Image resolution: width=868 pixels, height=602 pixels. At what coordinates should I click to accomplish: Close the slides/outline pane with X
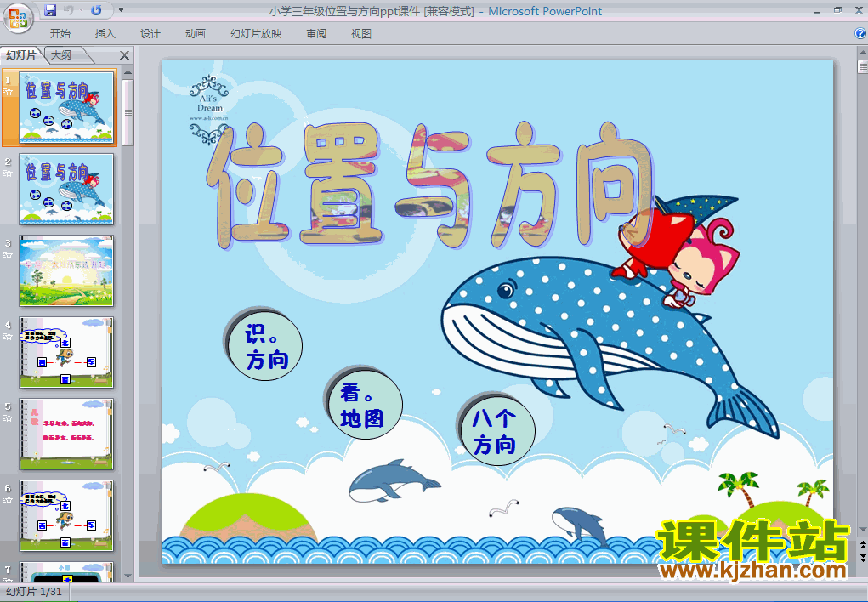[125, 55]
